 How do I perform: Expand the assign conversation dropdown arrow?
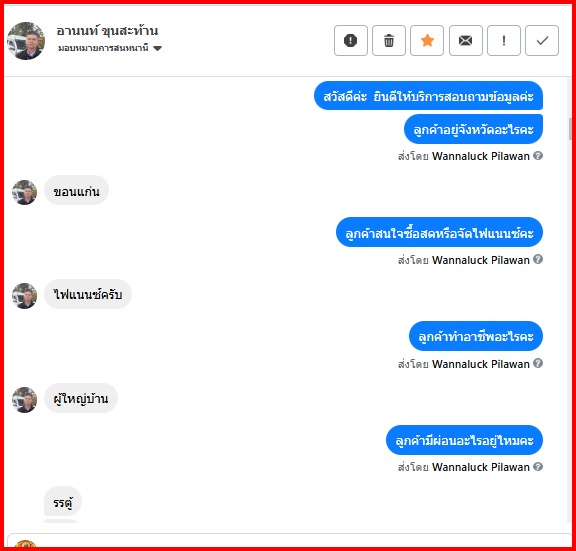tap(158, 48)
